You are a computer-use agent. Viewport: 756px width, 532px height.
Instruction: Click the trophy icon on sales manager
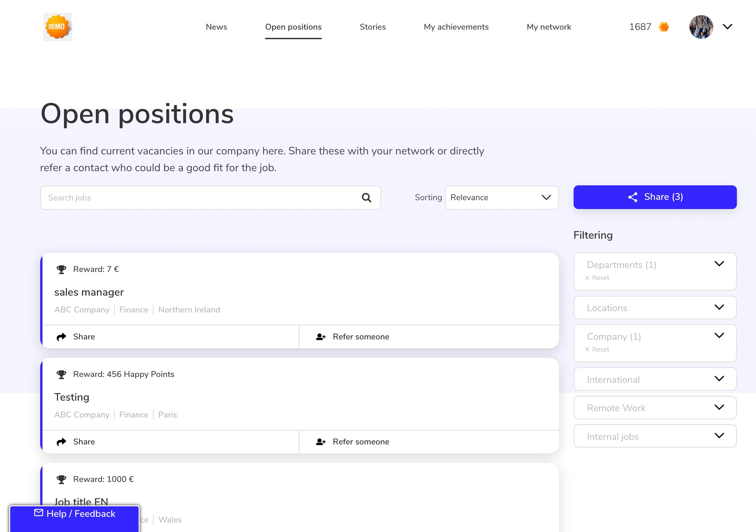coord(61,270)
